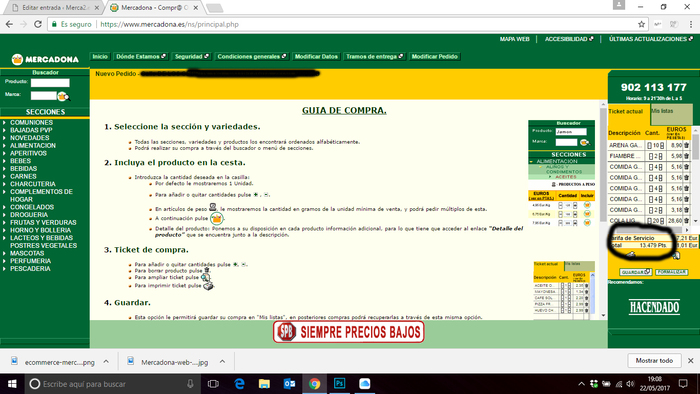Open the Seguridad menu item
Viewport: 700px width, 394px height.
192,57
